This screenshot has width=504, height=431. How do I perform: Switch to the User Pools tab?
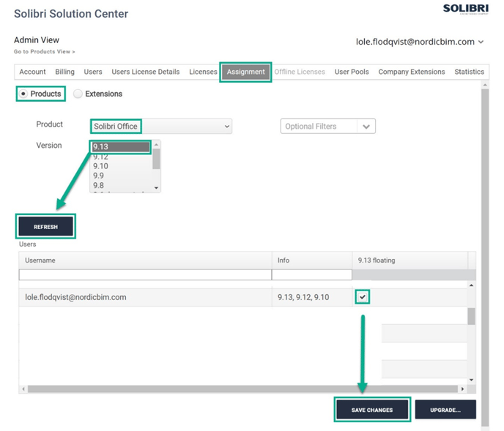352,72
